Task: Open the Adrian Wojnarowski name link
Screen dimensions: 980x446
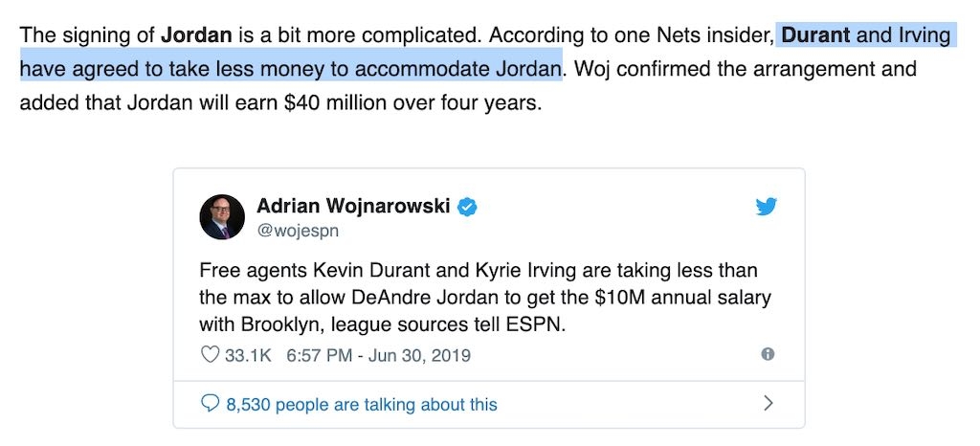Action: [353, 206]
